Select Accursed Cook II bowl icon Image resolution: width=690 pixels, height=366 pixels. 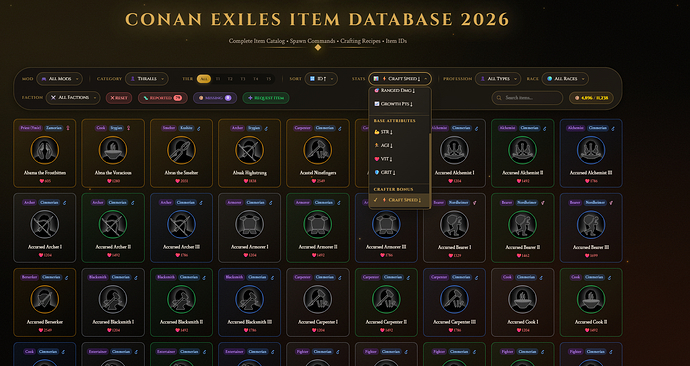tap(591, 299)
